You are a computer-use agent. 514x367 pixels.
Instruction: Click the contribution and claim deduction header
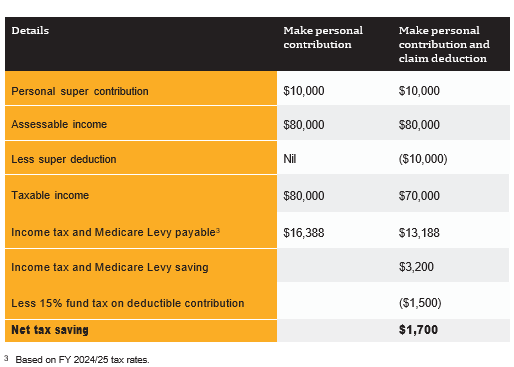click(x=444, y=44)
